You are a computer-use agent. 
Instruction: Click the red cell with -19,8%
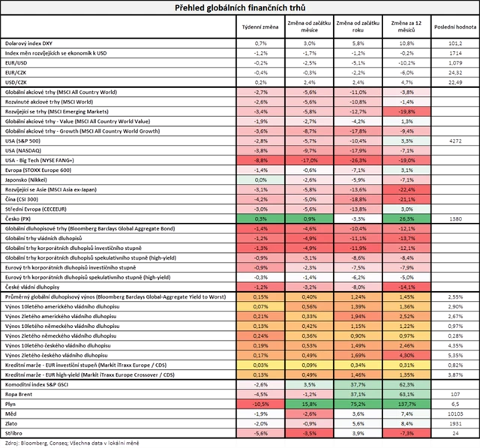point(407,110)
